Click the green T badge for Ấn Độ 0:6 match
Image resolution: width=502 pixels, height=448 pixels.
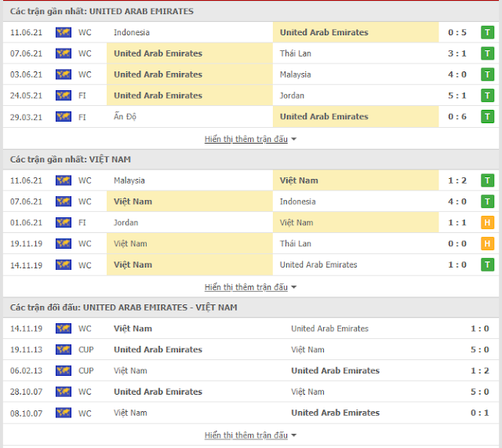coord(487,117)
